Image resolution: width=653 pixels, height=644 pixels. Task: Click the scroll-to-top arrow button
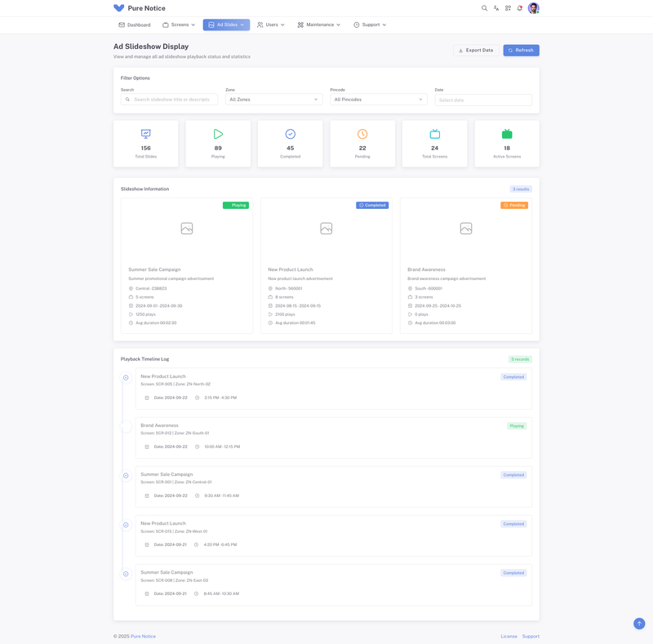point(639,624)
